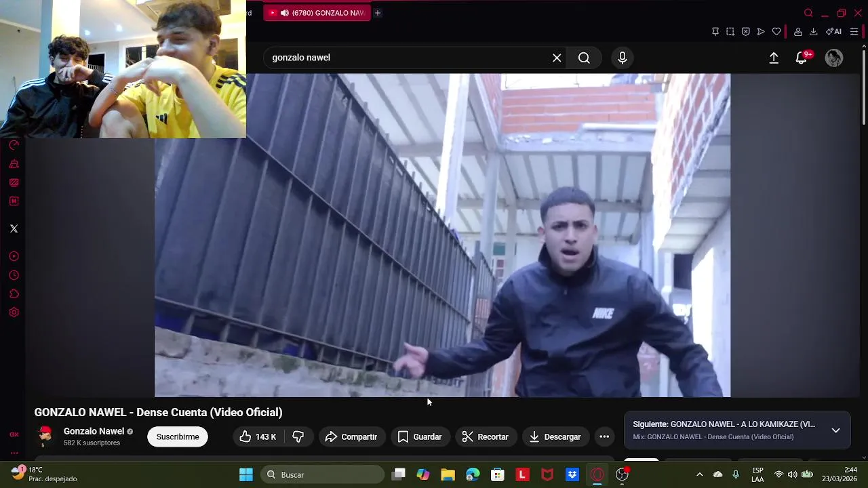Open the GX Cleaner icon in sidebar

click(14, 164)
